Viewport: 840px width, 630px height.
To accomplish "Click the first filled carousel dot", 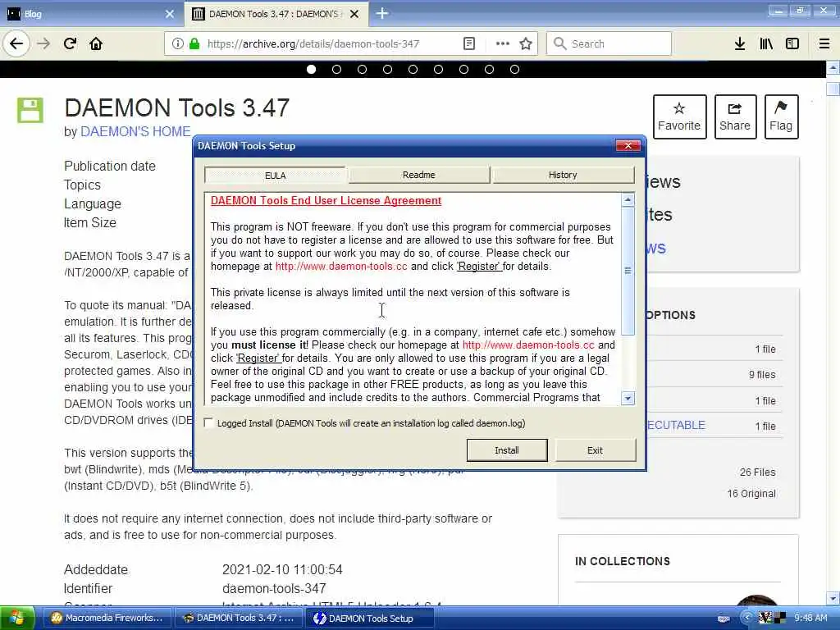I will [311, 69].
